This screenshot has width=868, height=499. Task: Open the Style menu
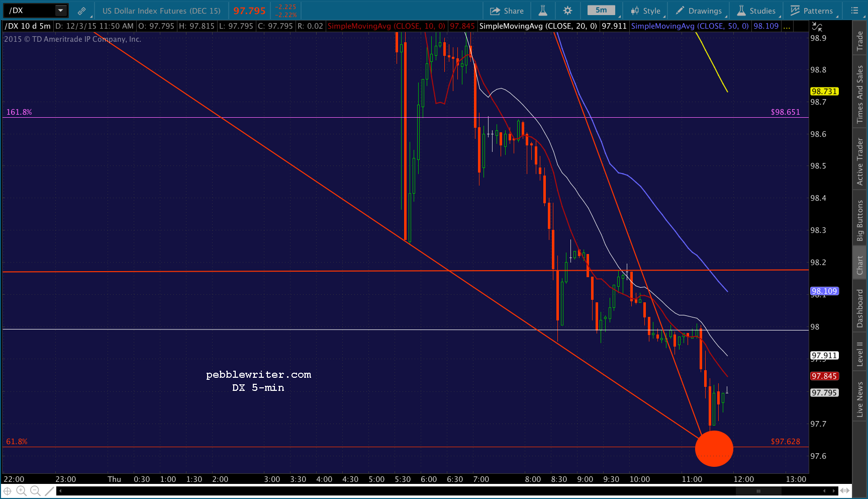point(646,11)
